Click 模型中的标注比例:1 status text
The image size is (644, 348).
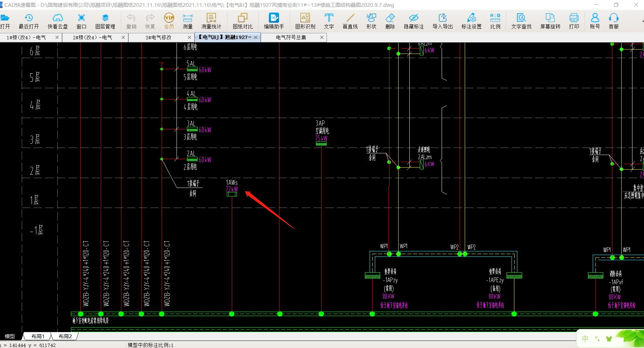coord(150,345)
